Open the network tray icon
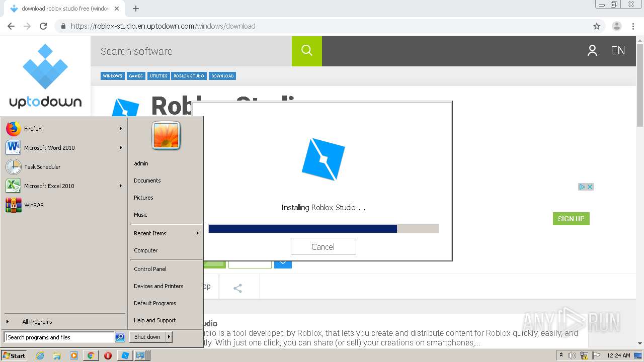This screenshot has height=362, width=644. (x=584, y=355)
